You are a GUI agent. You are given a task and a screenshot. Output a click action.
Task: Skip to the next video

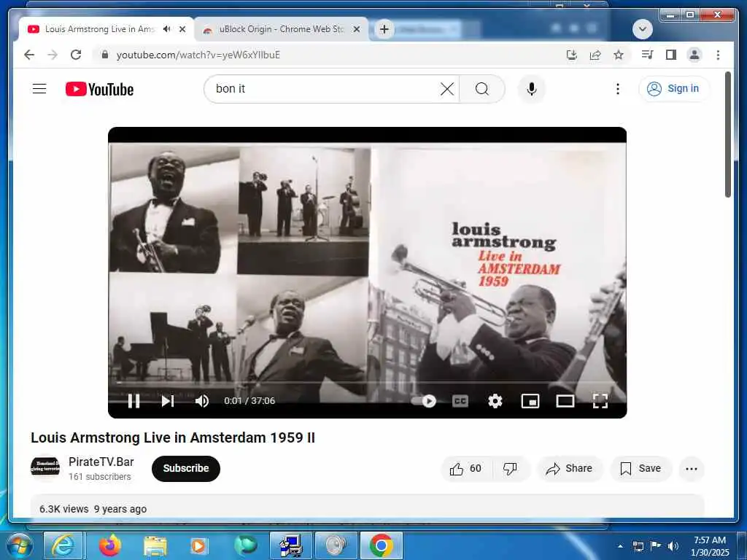(x=167, y=401)
